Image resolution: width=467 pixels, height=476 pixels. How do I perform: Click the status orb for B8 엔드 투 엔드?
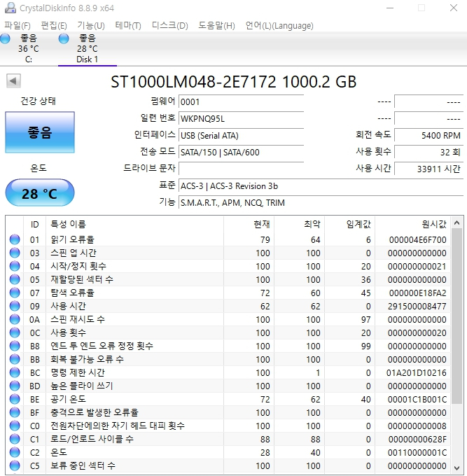(x=15, y=346)
